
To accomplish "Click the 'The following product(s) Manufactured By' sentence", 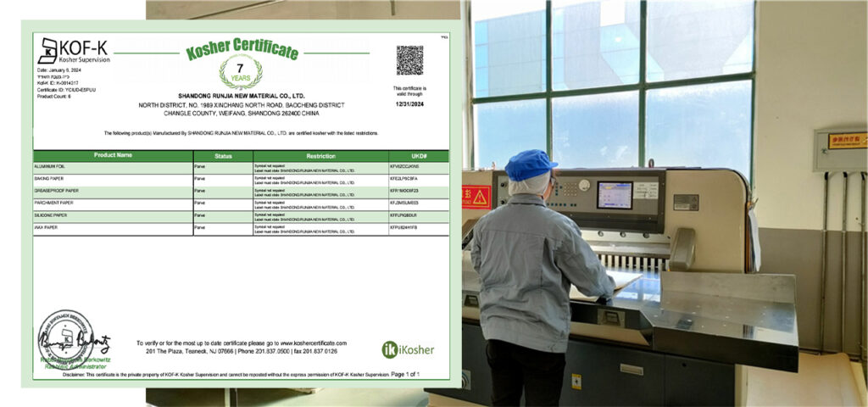I will [x=242, y=133].
